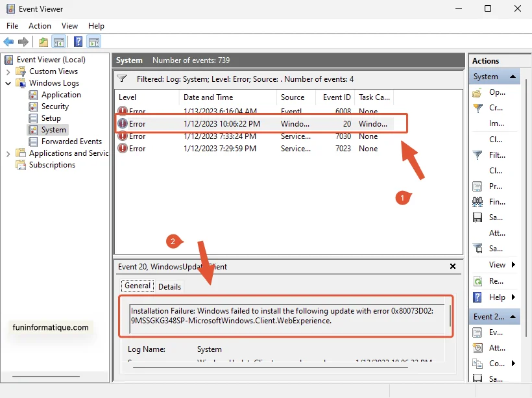This screenshot has width=532, height=398.
Task: Select the Error event from 1/12/2023 10:06:22 PM
Action: [x=260, y=123]
